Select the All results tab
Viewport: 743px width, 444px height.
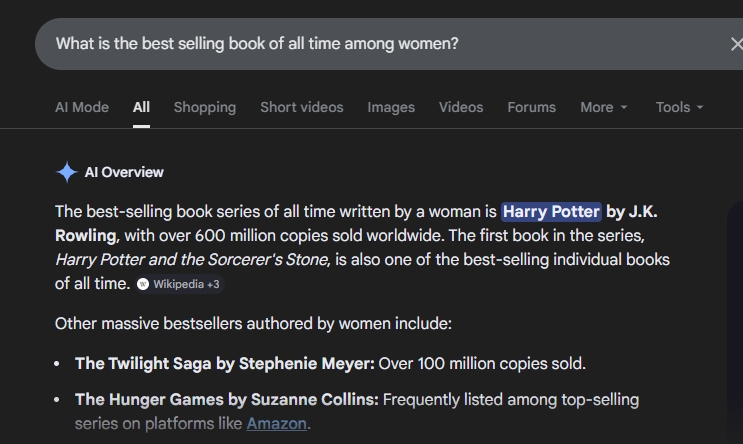click(x=141, y=107)
